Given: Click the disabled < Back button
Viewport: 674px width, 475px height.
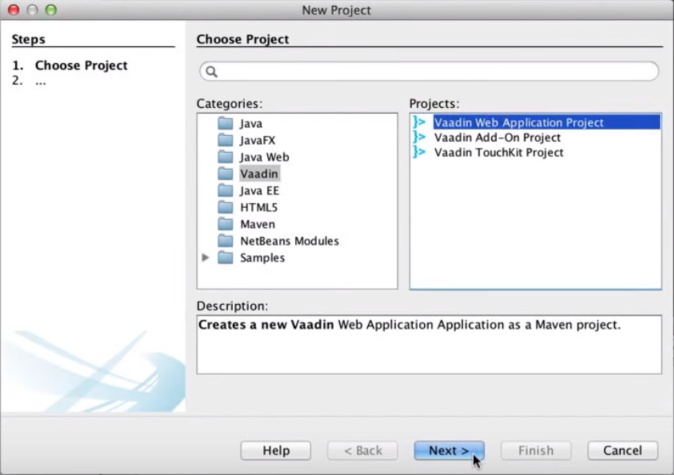Looking at the screenshot, I should (x=363, y=450).
